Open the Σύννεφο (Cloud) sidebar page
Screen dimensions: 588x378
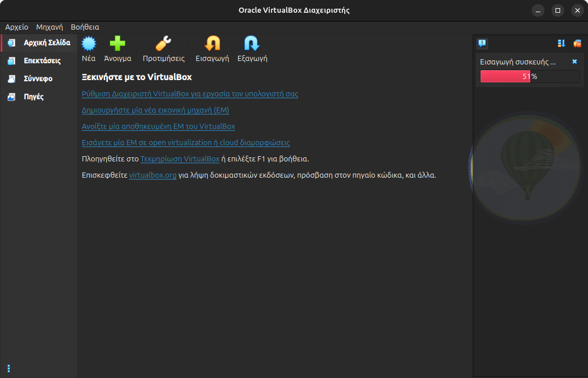point(39,79)
